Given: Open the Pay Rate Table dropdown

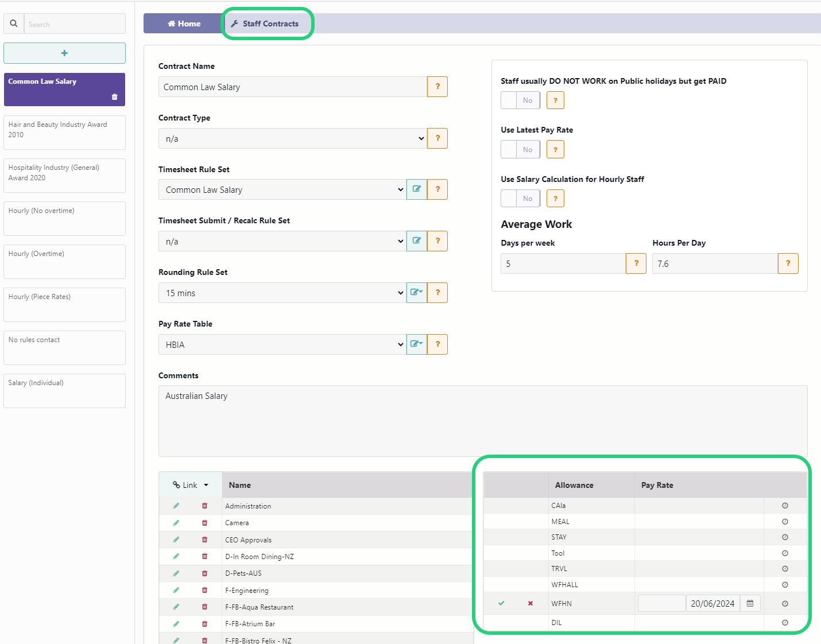Looking at the screenshot, I should tap(282, 344).
